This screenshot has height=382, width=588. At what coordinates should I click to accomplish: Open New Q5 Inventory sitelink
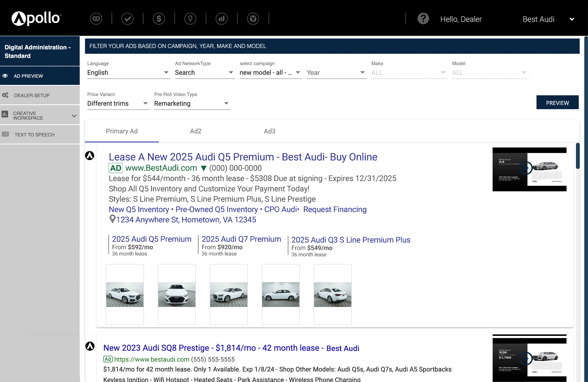(x=139, y=209)
